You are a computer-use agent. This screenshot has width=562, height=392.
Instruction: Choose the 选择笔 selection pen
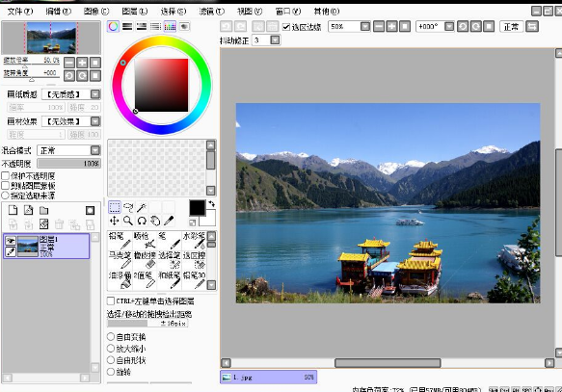pyautogui.click(x=169, y=260)
